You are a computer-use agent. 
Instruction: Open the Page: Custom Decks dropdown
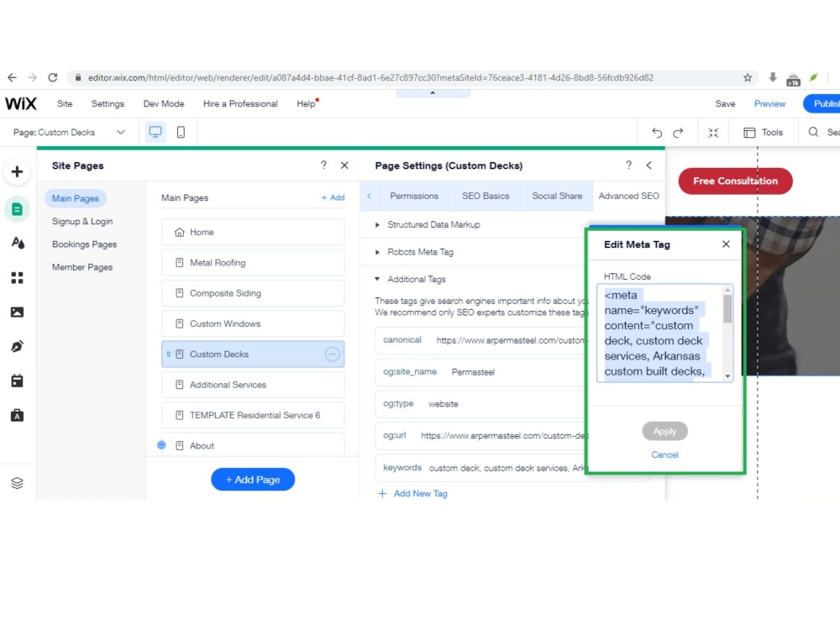[69, 133]
